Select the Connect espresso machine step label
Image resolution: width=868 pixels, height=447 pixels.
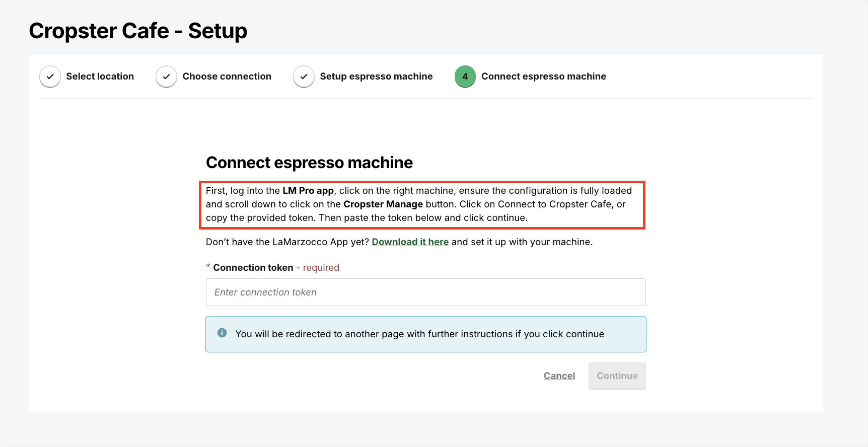[544, 77]
